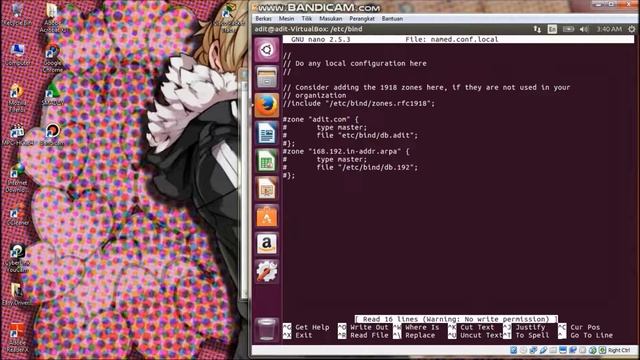Select the Easy Driver desktop icon
Image resolution: width=640 pixels, height=360 pixels.
coord(16,295)
